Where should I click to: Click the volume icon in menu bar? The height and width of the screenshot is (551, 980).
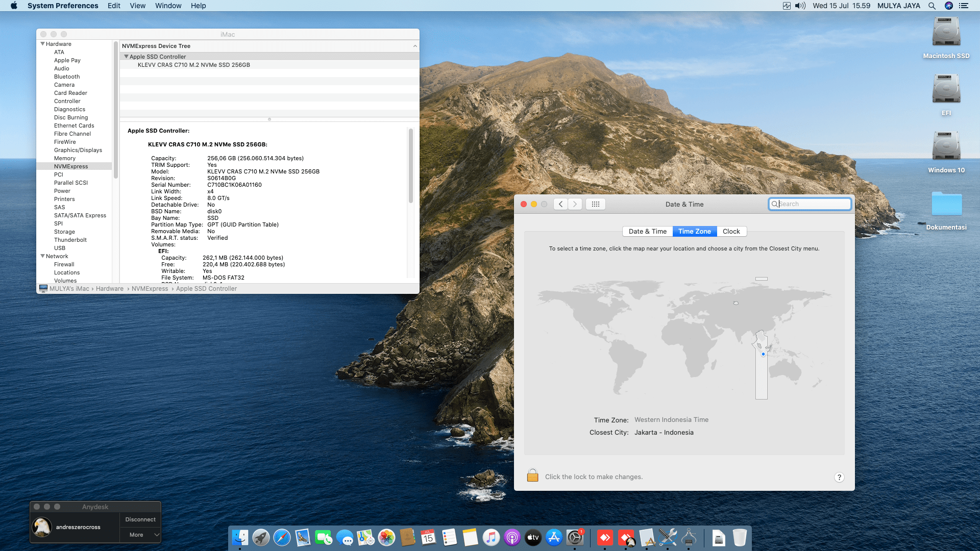(800, 6)
